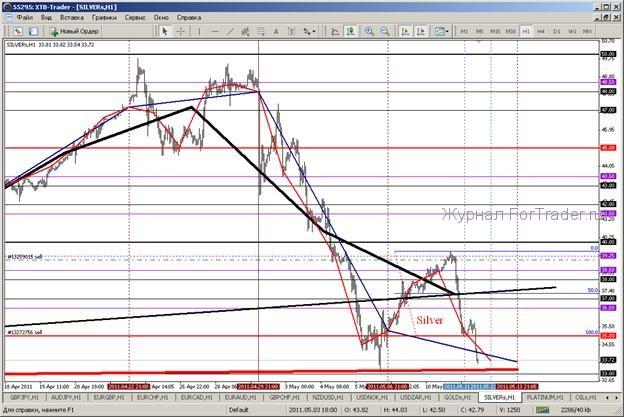Select the Trendline drawing tool
624x417 pixels.
tap(230, 31)
